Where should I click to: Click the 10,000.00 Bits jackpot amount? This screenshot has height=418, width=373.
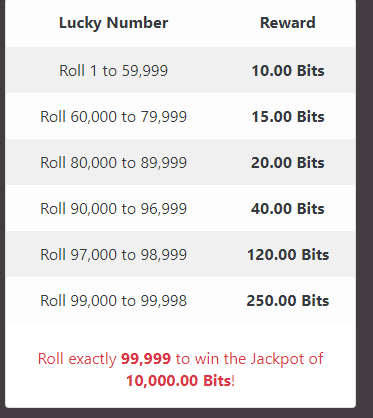(179, 381)
